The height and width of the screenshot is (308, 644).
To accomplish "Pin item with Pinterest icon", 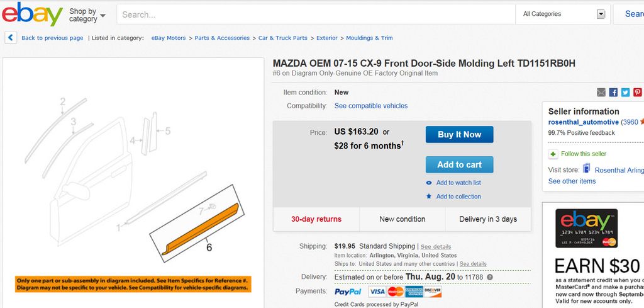I will click(637, 93).
